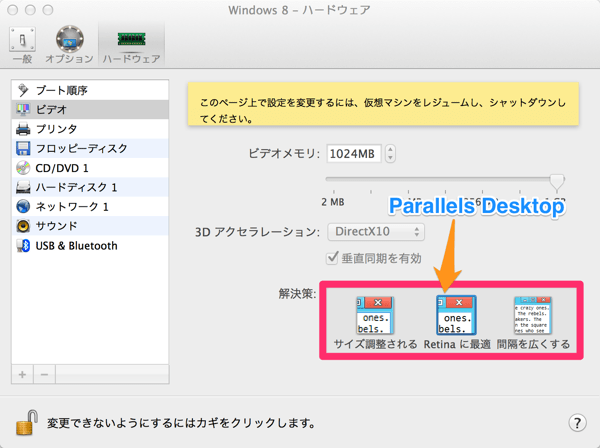
Task: Click the yellow notice about resuming the VM
Action: coord(383,104)
